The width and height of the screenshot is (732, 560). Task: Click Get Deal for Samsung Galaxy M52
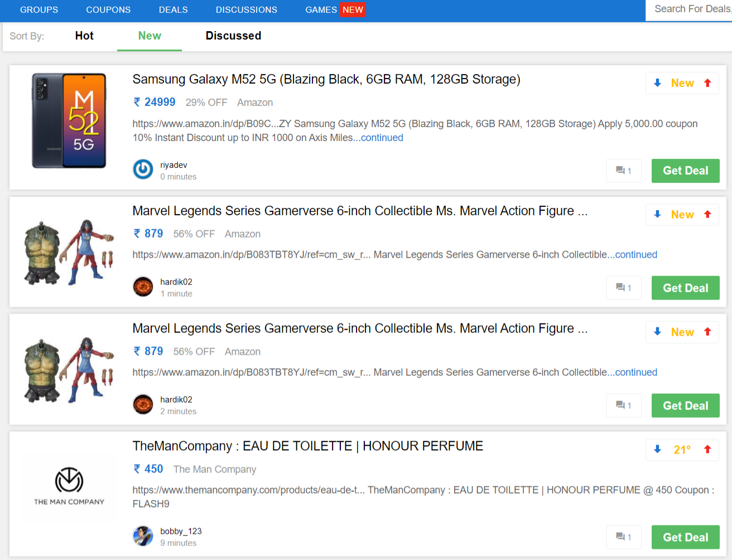[x=685, y=171]
